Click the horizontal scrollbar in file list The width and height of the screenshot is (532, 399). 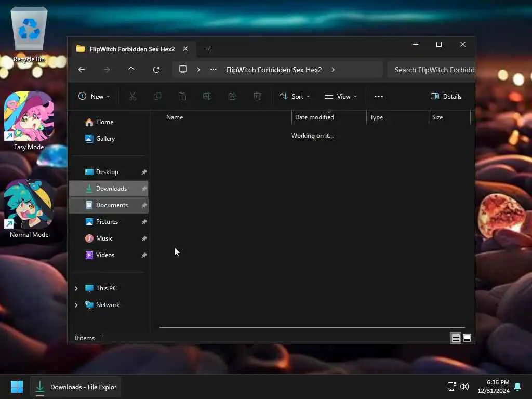(x=312, y=328)
